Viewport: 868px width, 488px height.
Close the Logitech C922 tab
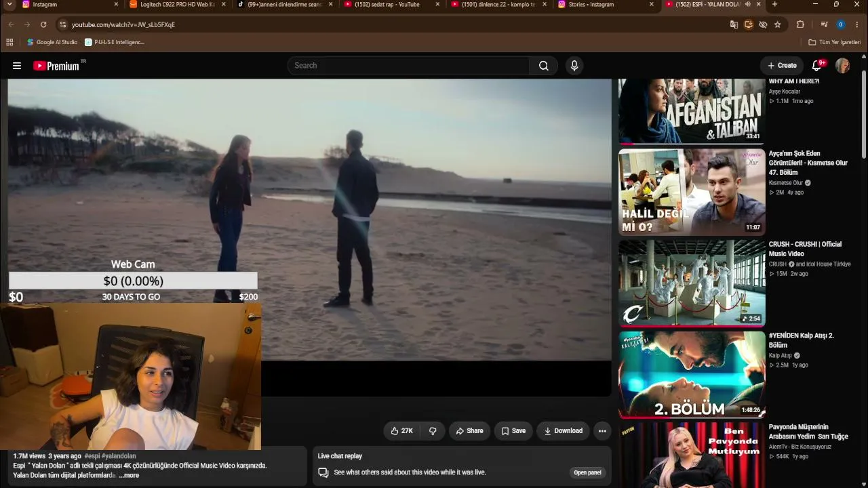224,5
